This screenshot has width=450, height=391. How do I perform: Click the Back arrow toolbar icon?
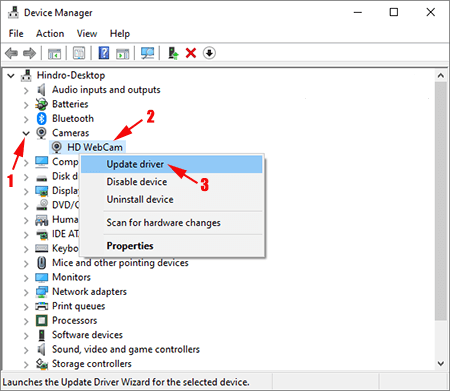coord(12,53)
